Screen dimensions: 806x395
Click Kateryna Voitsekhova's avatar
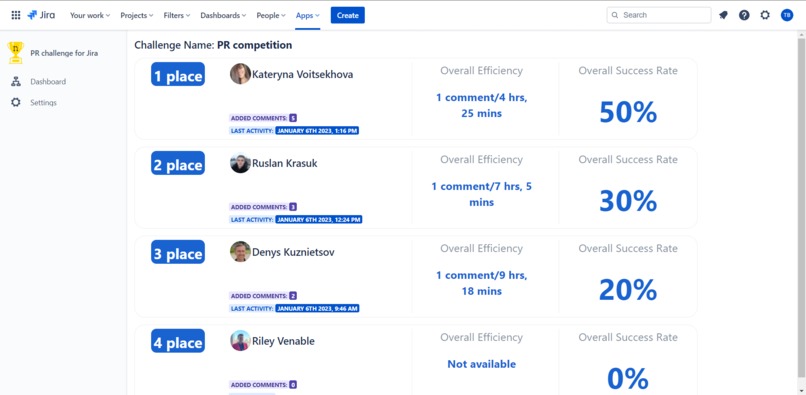(240, 74)
